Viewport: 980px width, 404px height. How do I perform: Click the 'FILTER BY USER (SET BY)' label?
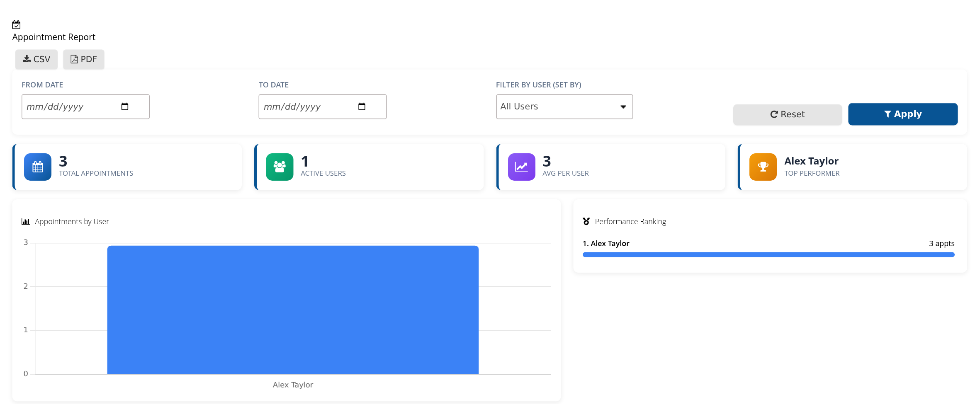[x=539, y=85]
